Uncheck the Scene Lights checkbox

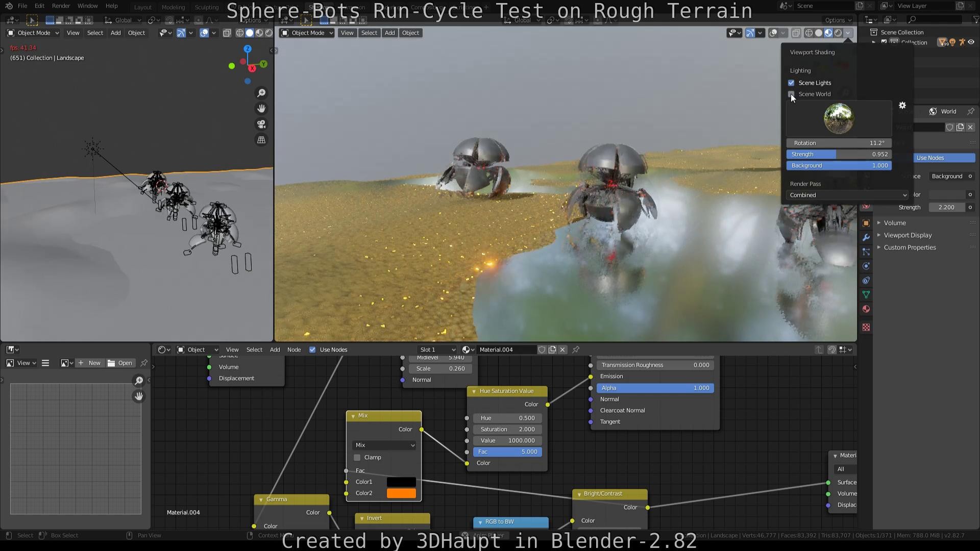791,83
